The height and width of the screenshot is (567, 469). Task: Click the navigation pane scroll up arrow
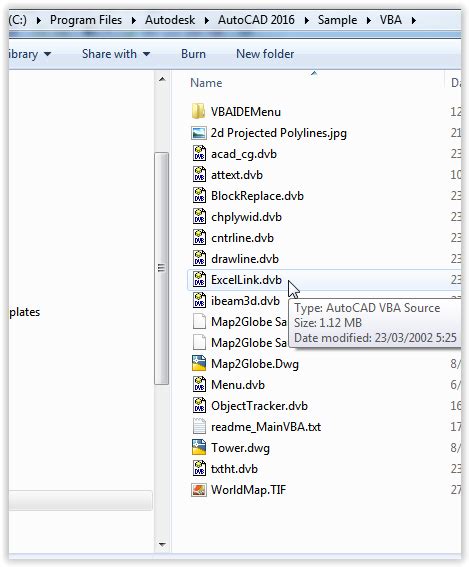click(x=162, y=79)
